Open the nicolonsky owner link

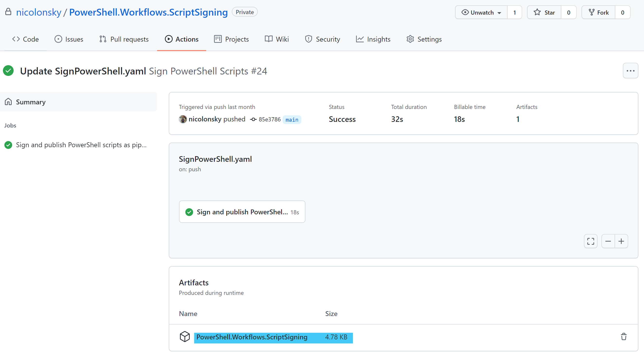38,12
